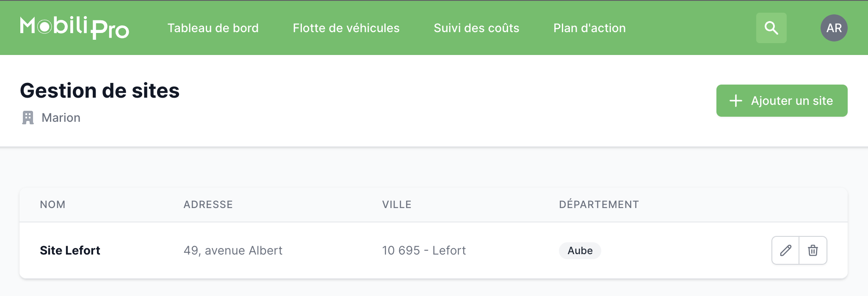Image resolution: width=868 pixels, height=296 pixels.
Task: Click the NOM column header
Action: (53, 205)
